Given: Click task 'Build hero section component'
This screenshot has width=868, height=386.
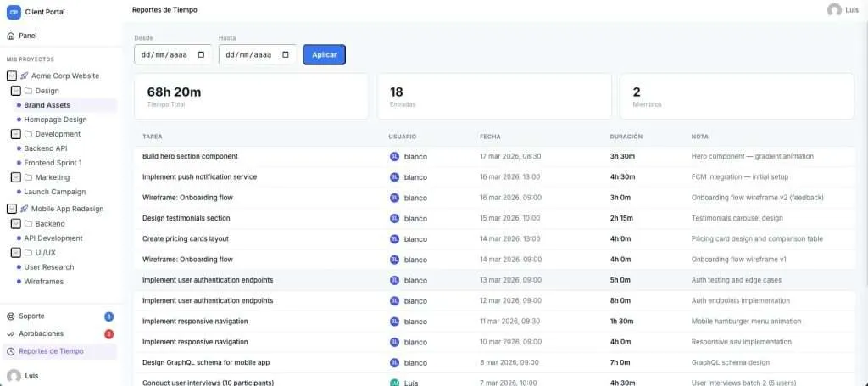Looking at the screenshot, I should click(190, 157).
